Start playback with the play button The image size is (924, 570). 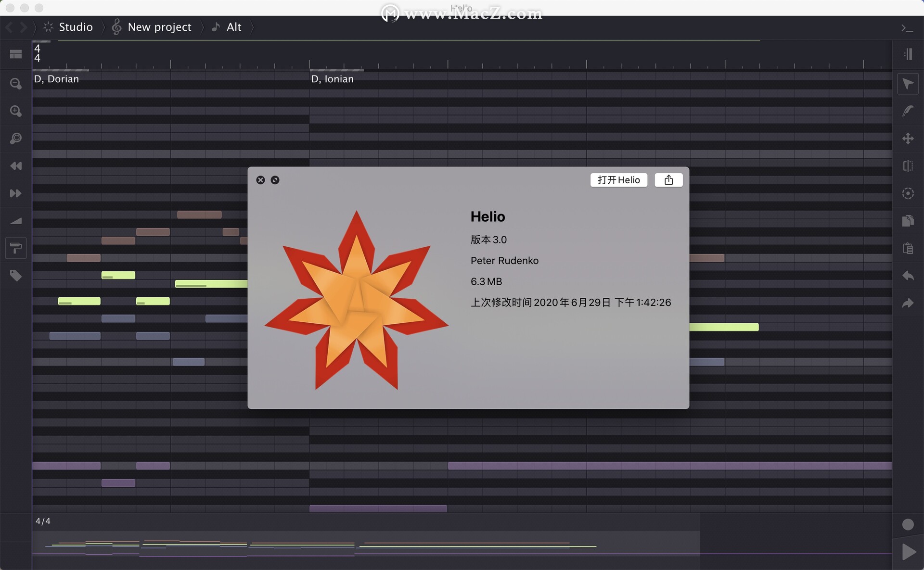pos(909,552)
